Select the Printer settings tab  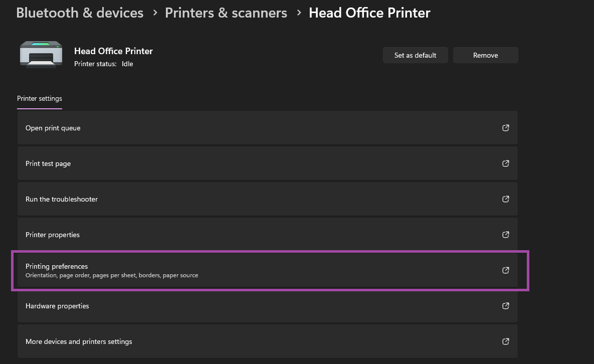pyautogui.click(x=40, y=98)
